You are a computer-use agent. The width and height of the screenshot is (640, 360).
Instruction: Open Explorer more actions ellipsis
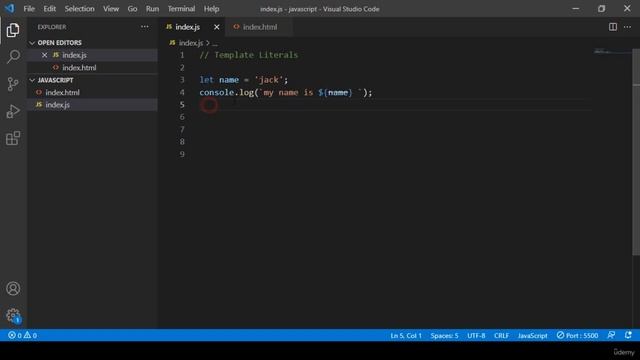pyautogui.click(x=144, y=27)
